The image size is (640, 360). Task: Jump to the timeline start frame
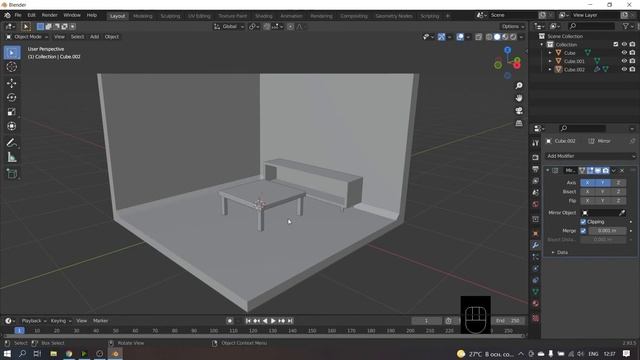click(x=248, y=321)
